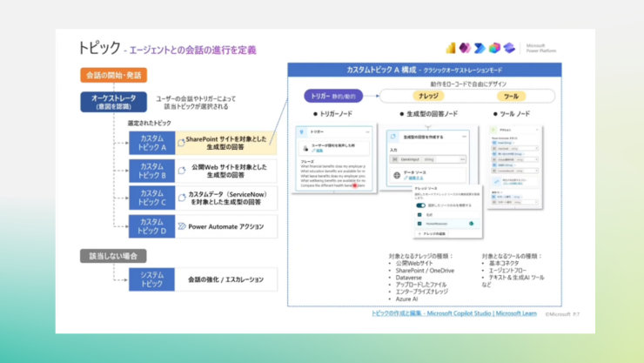Click the Power Automate アクション flow icon
Screen dimensions: 644x363
coord(182,226)
